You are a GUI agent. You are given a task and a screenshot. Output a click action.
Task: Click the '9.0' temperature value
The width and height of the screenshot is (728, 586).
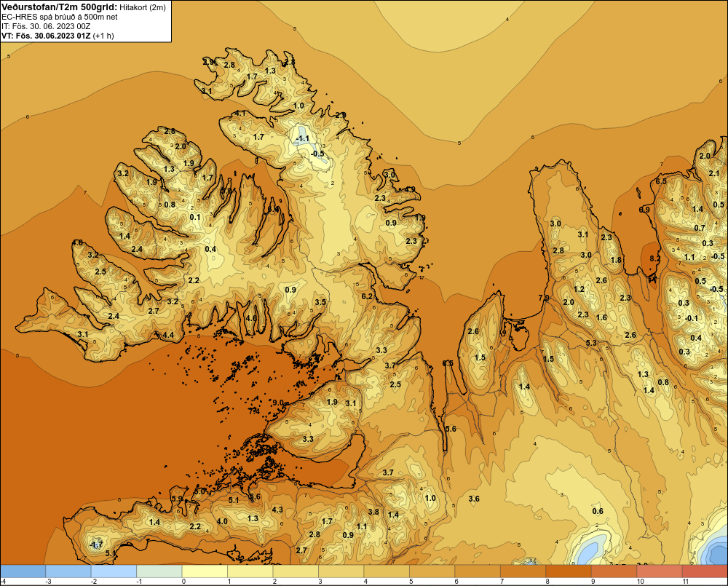(x=277, y=403)
